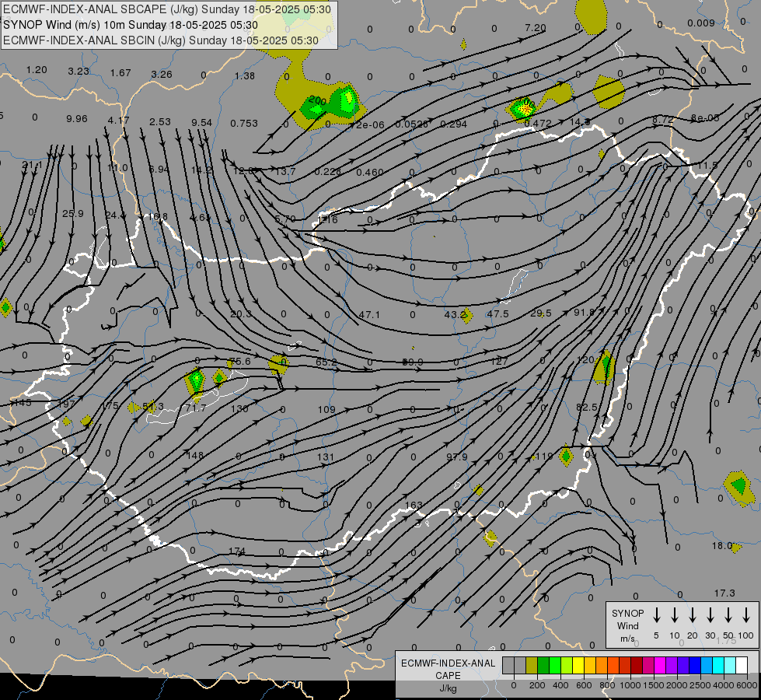Click the 131 value on the map
This screenshot has height=700, width=761.
(x=326, y=457)
